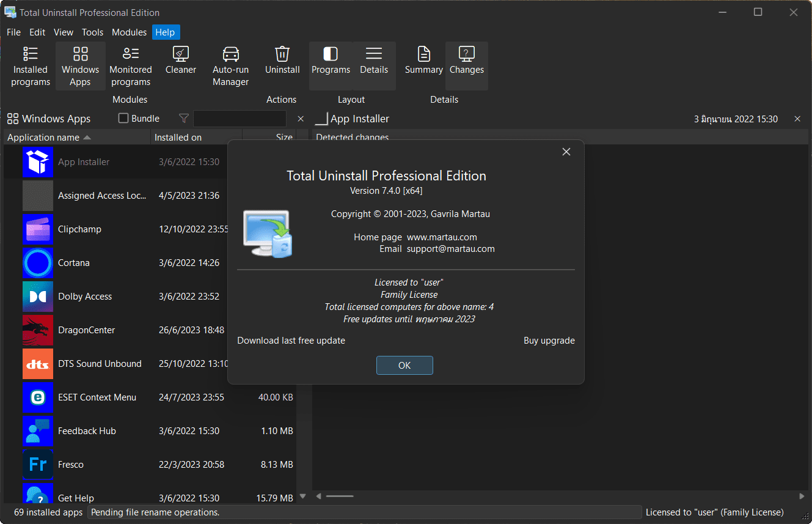Open the Monitored programs module

(x=130, y=66)
